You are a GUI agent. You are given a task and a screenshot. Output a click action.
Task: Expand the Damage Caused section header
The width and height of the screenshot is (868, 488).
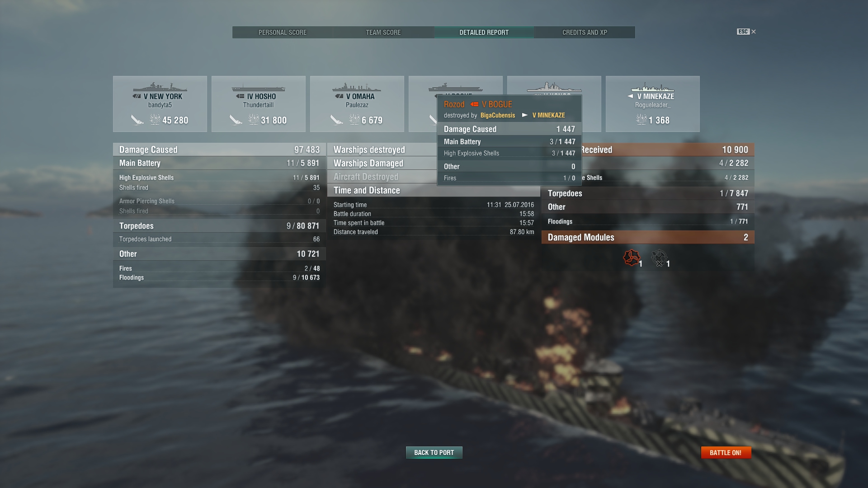tap(219, 150)
